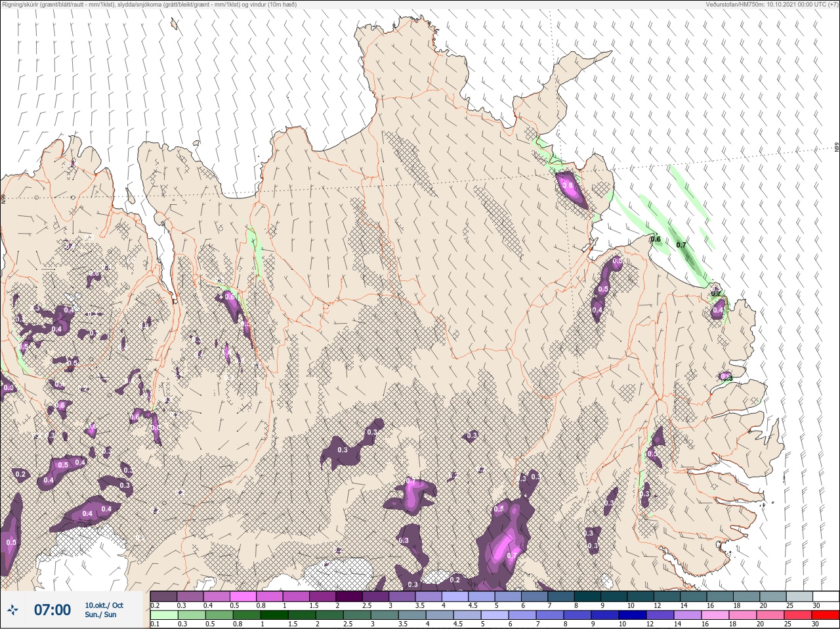Viewport: 840px width, 629px height.
Task: Click the Rigning/skúrir map title text
Action: (149, 5)
